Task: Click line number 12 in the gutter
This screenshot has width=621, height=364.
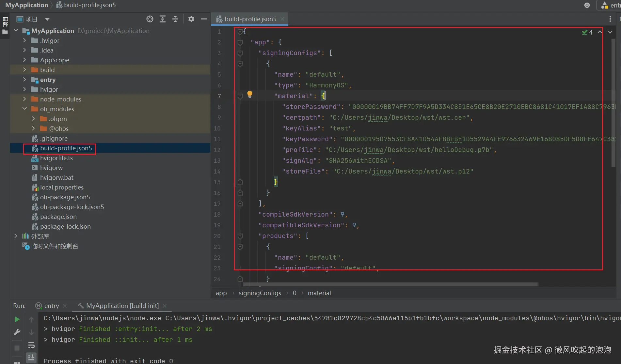Action: point(217,150)
